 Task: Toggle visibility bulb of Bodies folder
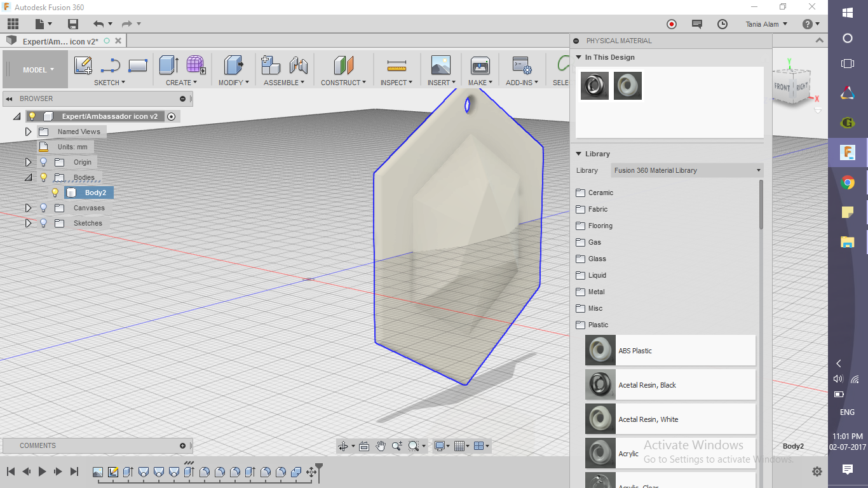pos(43,177)
